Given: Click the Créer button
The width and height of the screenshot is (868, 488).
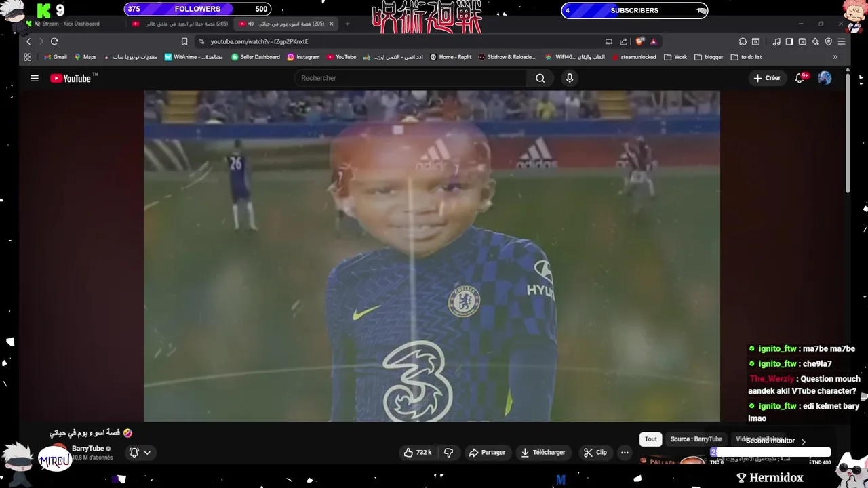Looking at the screenshot, I should (767, 78).
